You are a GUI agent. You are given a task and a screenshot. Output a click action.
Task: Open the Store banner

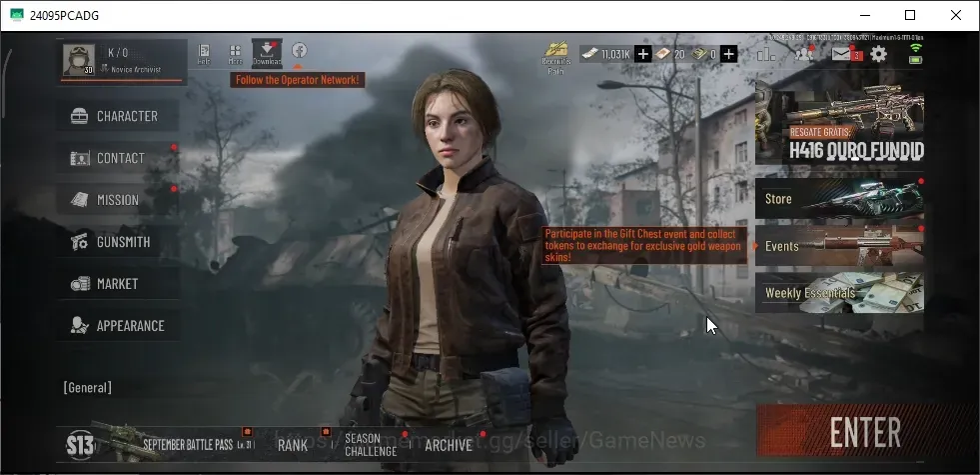(x=839, y=198)
